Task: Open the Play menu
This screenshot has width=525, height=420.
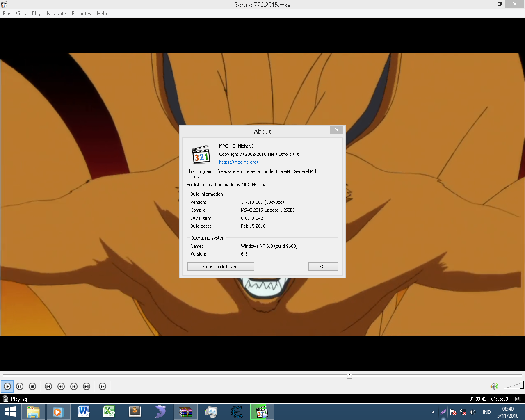Action: point(37,14)
